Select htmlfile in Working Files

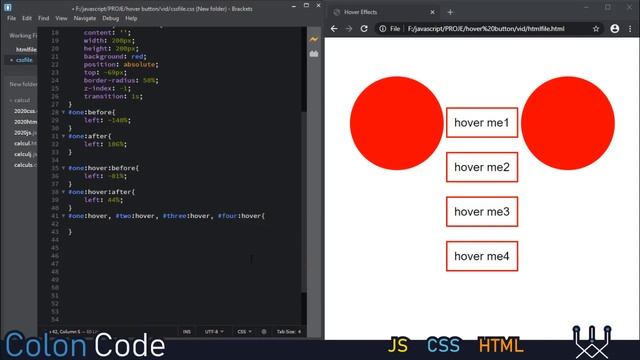26,49
